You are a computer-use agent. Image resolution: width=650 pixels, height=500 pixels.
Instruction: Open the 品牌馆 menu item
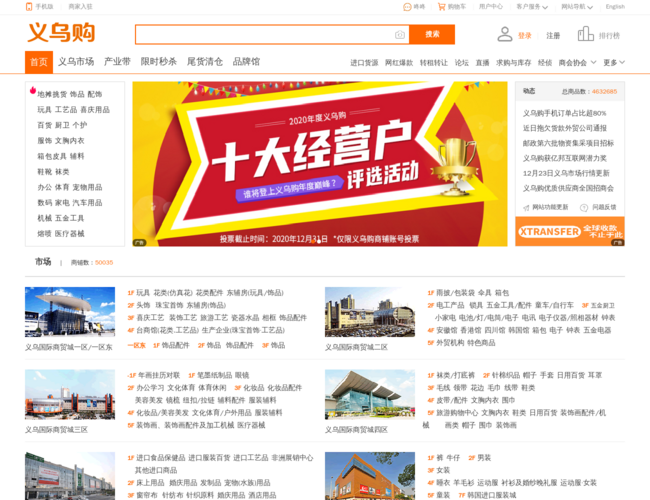[x=246, y=62]
